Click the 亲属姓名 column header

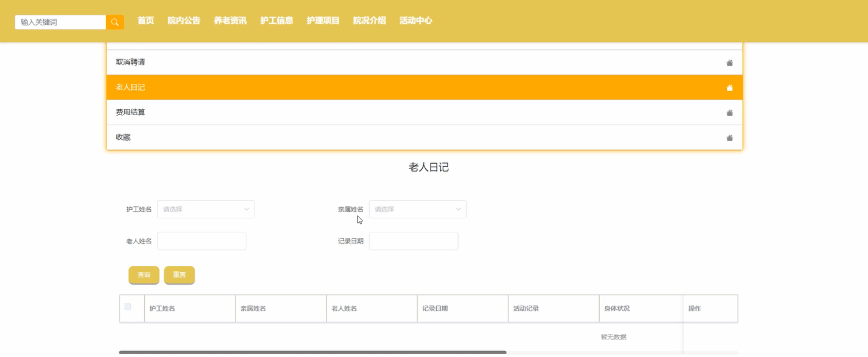(x=280, y=308)
